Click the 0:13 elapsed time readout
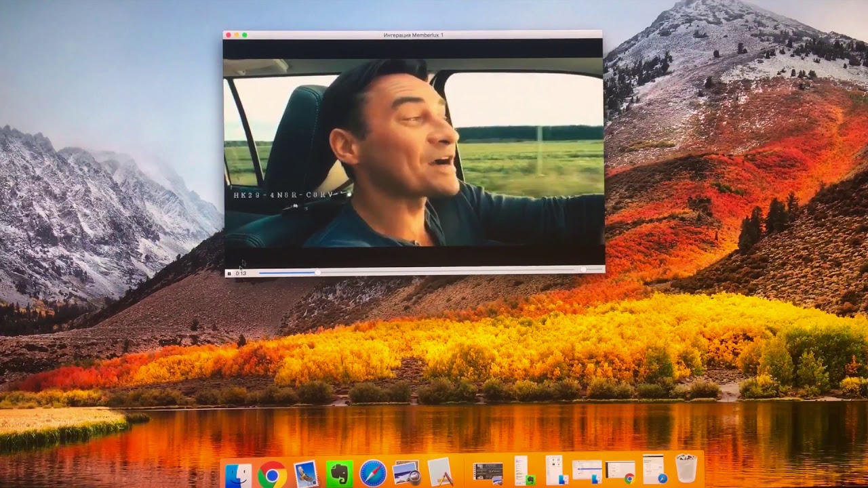 click(x=241, y=273)
